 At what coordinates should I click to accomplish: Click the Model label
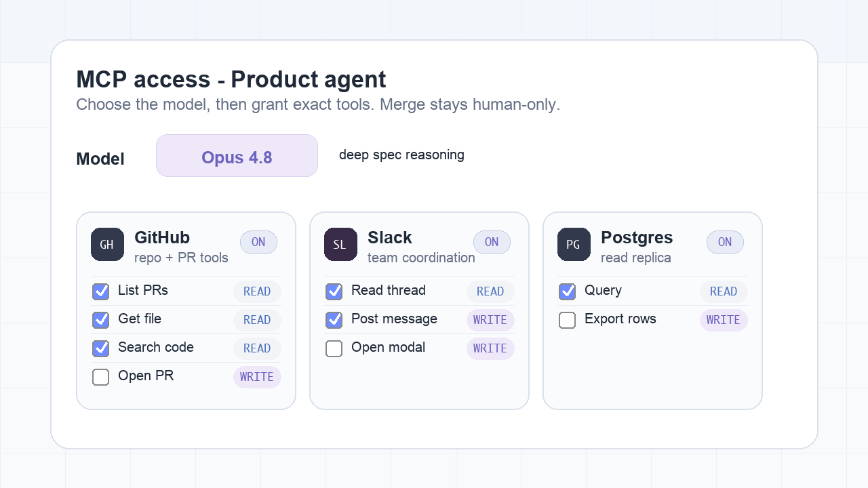[100, 159]
